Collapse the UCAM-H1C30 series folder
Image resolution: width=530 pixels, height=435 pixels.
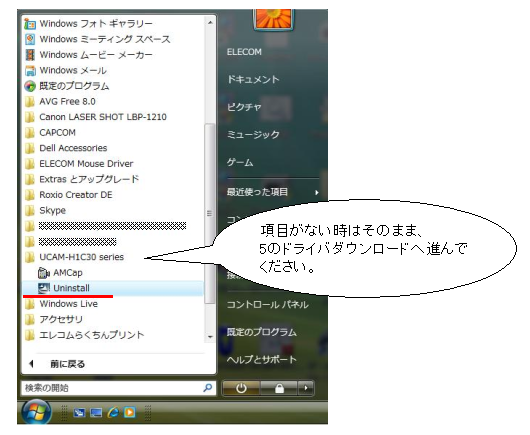click(81, 257)
